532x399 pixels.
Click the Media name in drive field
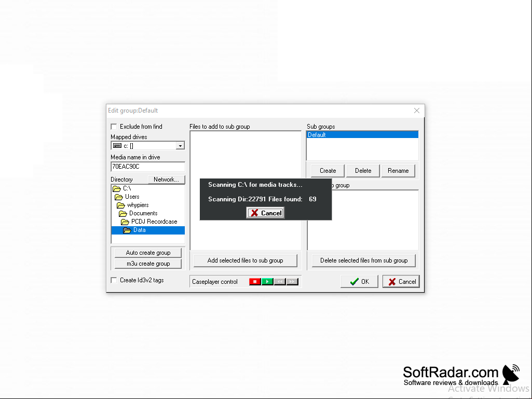[148, 167]
